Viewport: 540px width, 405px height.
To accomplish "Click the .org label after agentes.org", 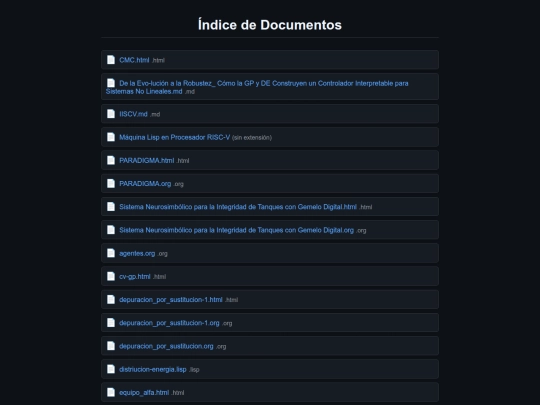I will (x=162, y=253).
